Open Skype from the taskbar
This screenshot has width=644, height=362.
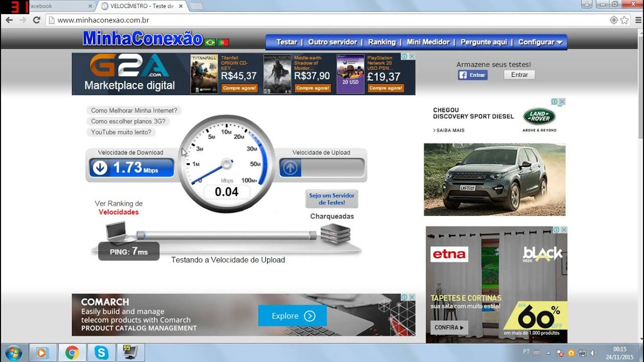point(101,353)
